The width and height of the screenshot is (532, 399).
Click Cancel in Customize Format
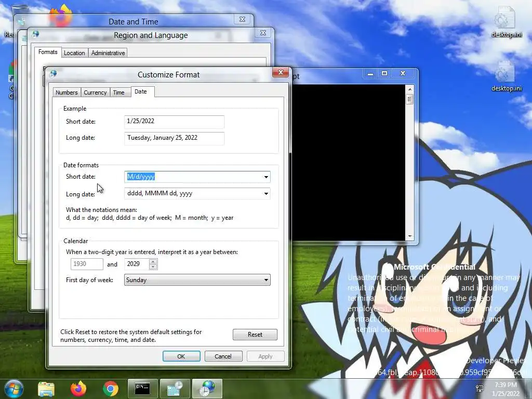[223, 356]
